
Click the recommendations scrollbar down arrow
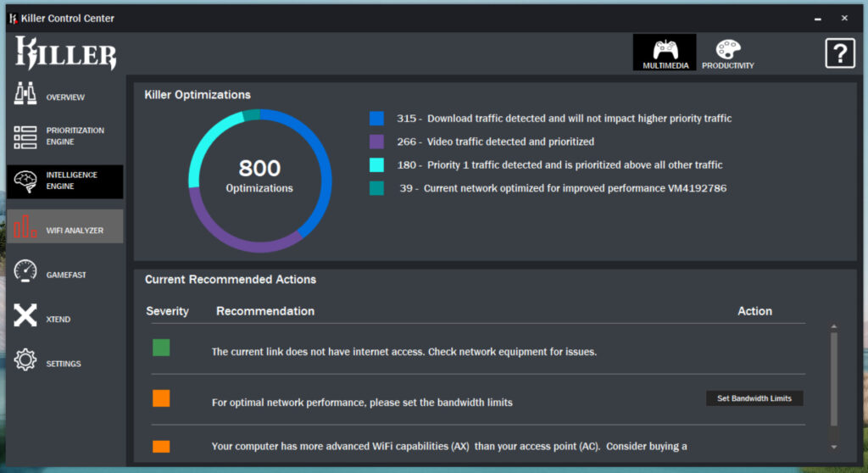point(834,447)
